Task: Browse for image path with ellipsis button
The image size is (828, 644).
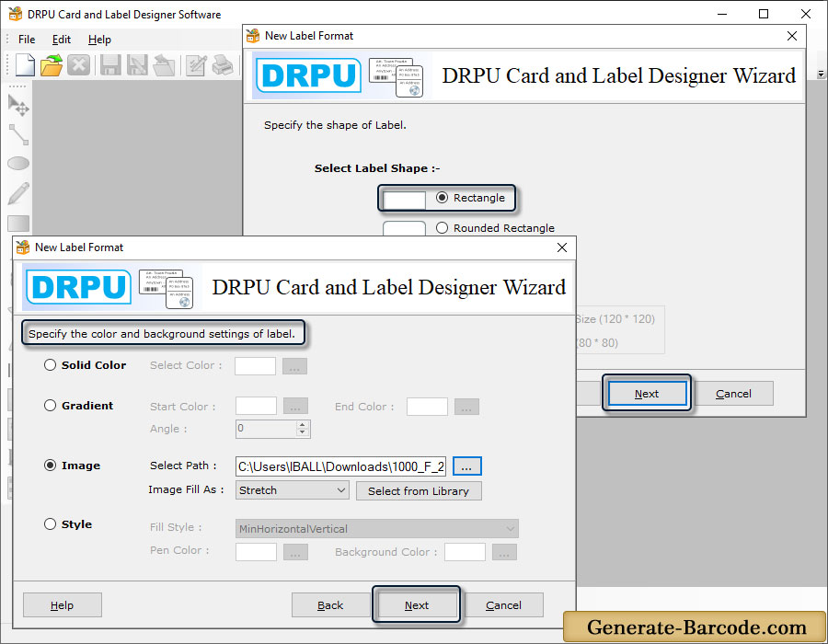Action: click(x=466, y=466)
